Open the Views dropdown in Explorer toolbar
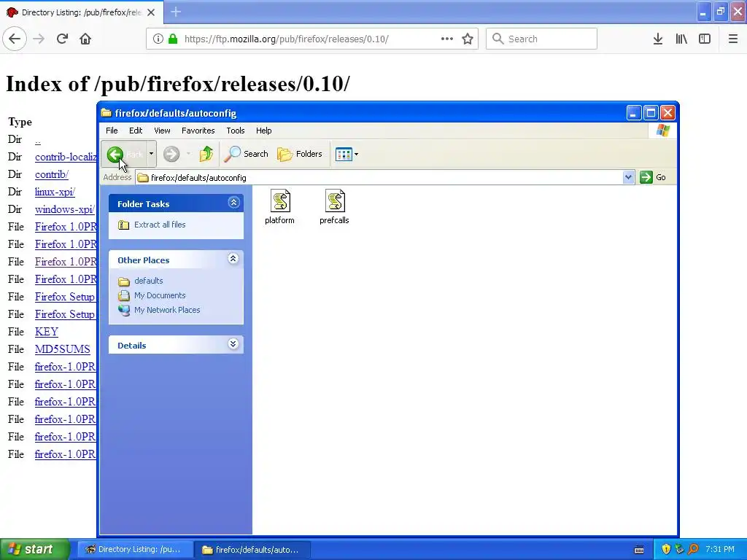Viewport: 747px width, 560px height. point(347,154)
